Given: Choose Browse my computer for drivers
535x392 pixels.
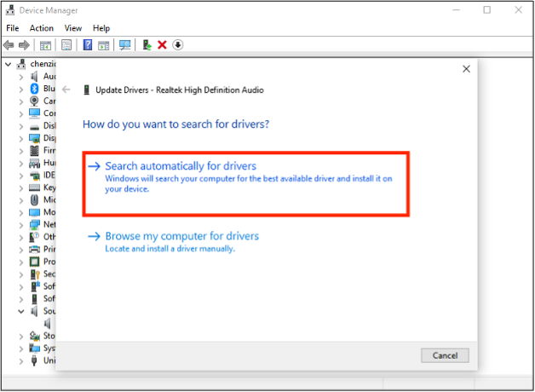Looking at the screenshot, I should pos(181,242).
